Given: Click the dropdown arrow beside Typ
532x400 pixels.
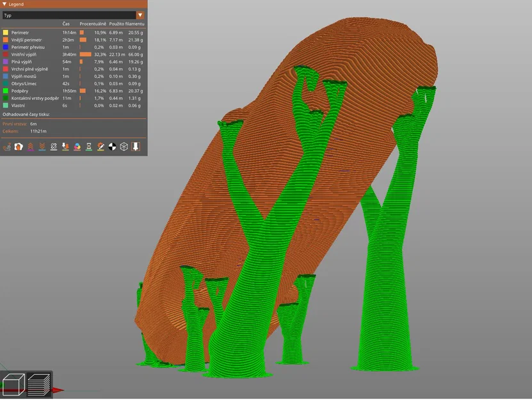Looking at the screenshot, I should [140, 14].
